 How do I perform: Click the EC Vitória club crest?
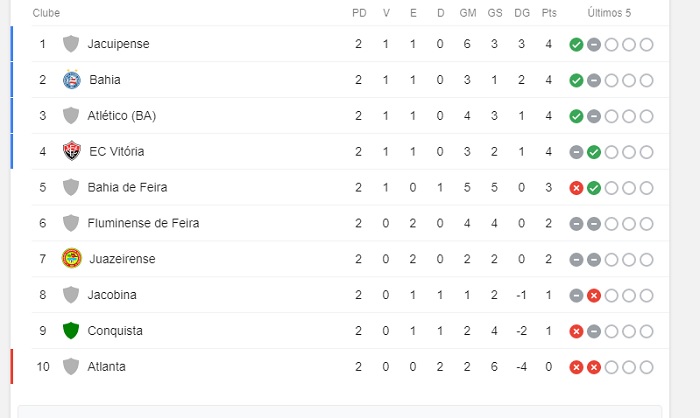click(71, 151)
